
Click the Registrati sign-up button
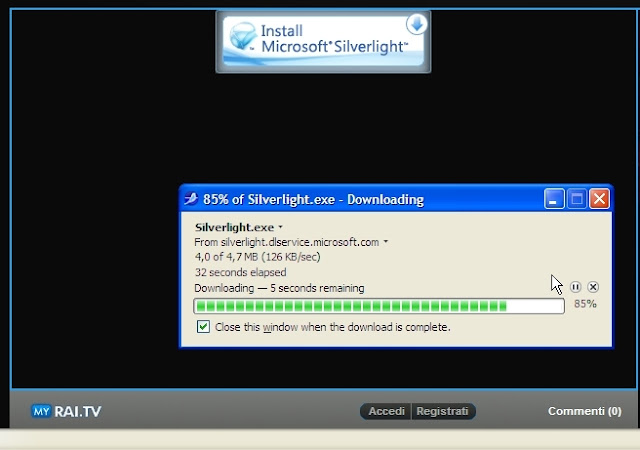coord(442,411)
